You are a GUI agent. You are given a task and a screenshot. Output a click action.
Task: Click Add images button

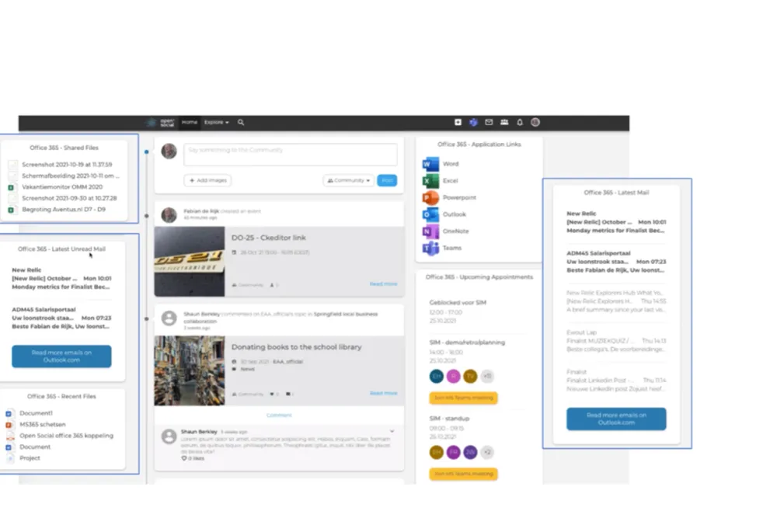tap(207, 181)
